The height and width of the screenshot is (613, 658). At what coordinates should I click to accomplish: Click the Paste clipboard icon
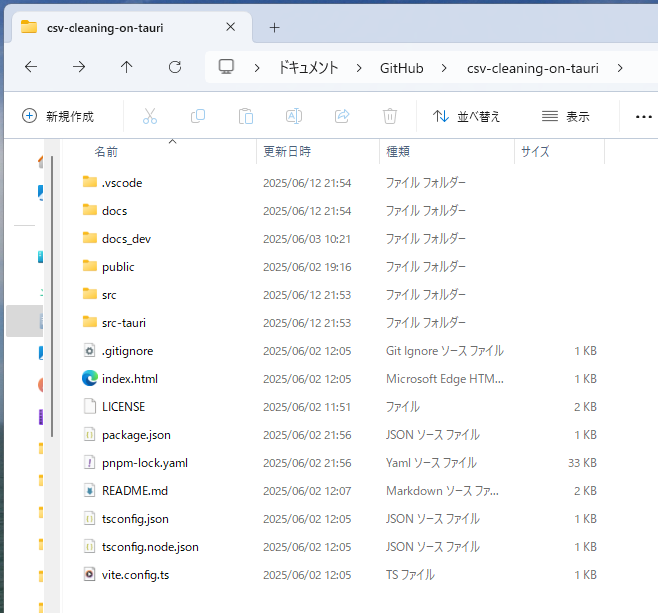coord(246,116)
